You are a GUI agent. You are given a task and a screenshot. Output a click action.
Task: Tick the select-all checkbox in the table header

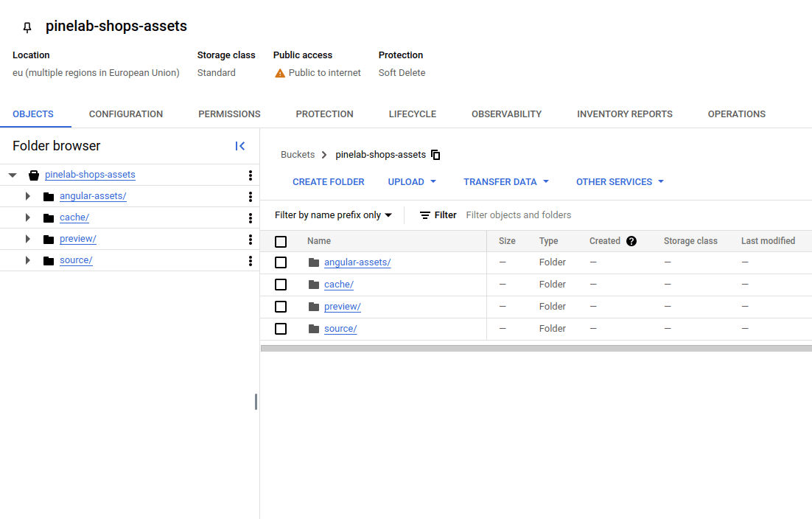pyautogui.click(x=281, y=241)
